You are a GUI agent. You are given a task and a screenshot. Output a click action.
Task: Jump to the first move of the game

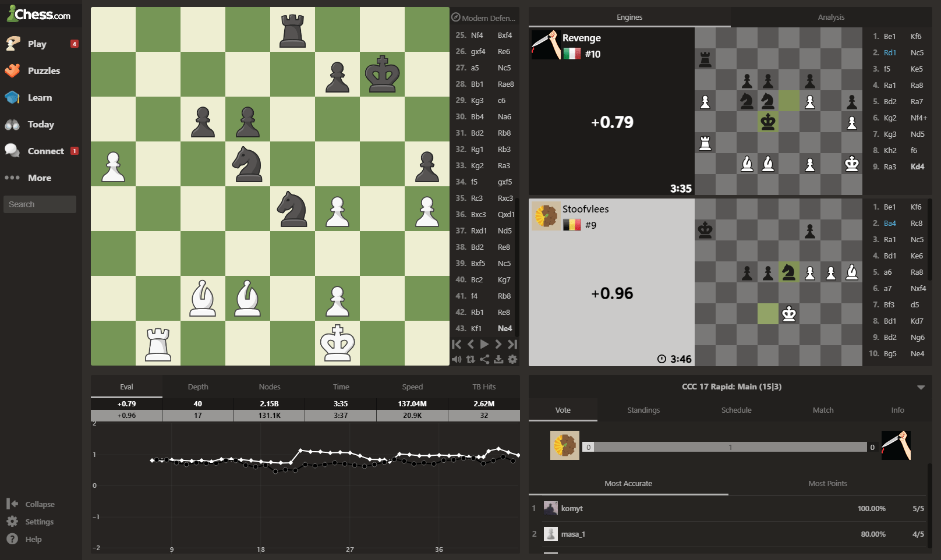coord(457,345)
